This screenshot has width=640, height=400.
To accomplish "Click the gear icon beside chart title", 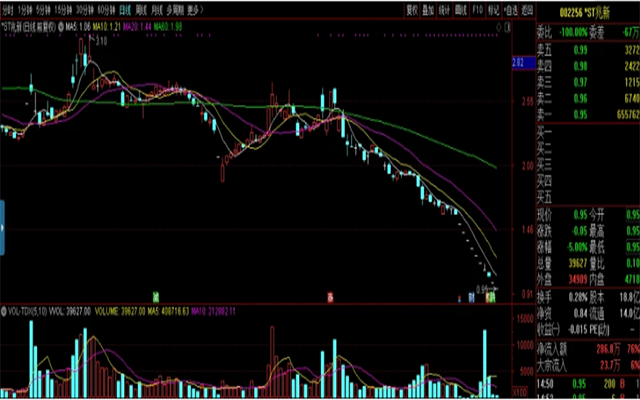I will [61, 27].
